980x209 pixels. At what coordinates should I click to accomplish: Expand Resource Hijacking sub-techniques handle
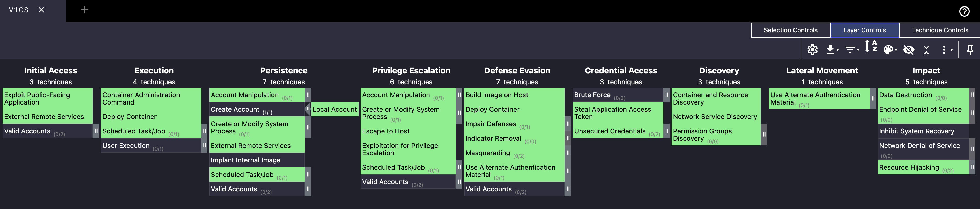point(972,167)
